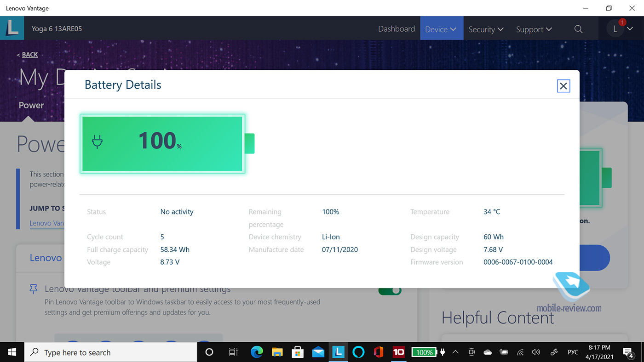The height and width of the screenshot is (362, 644).
Task: Select the Power tab
Action: pos(31,105)
